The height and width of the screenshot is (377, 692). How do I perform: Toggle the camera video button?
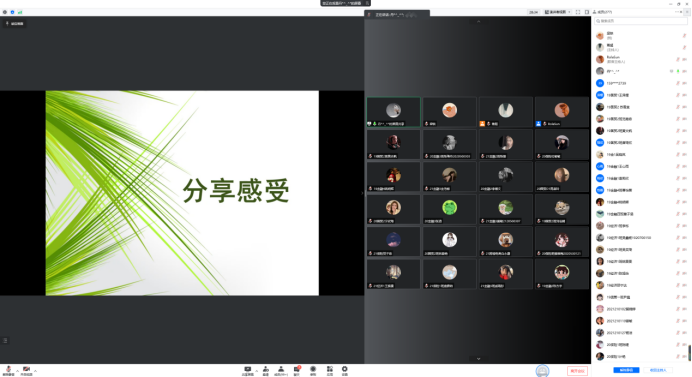tap(26, 370)
